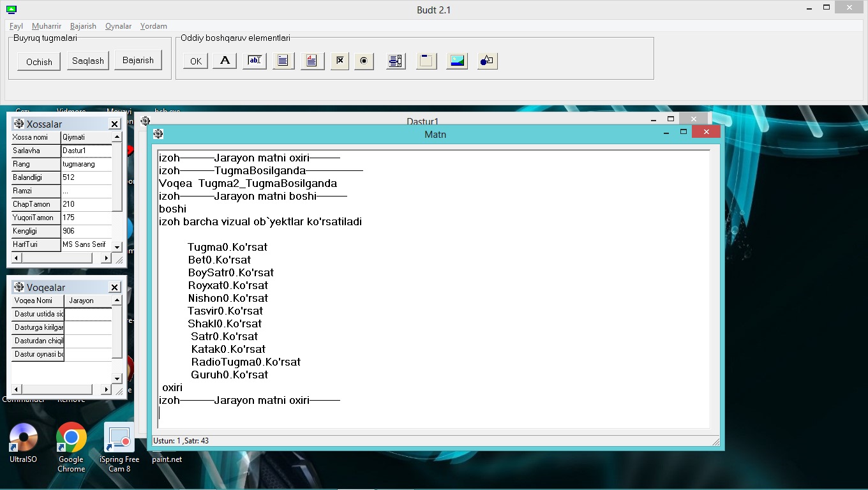The image size is (868, 490).
Task: Open the Bajarish menu
Action: coord(83,26)
